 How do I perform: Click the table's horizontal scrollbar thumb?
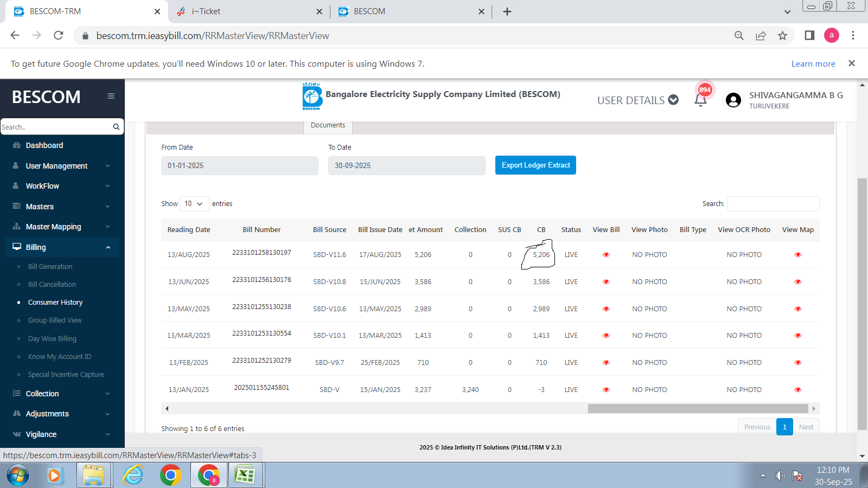point(698,408)
